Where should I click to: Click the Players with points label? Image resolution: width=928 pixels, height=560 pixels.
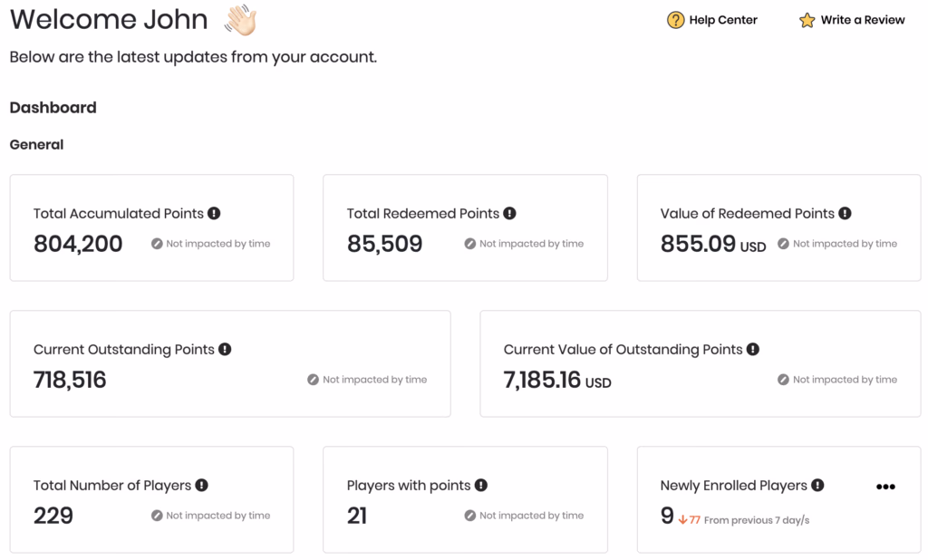click(409, 486)
